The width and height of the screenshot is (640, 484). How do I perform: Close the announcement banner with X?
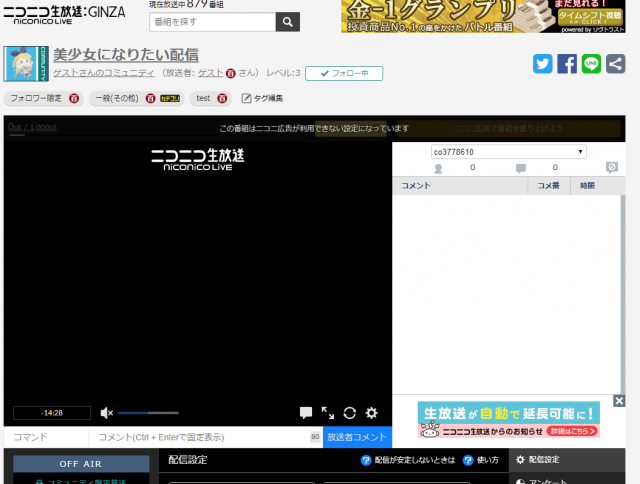[619, 401]
